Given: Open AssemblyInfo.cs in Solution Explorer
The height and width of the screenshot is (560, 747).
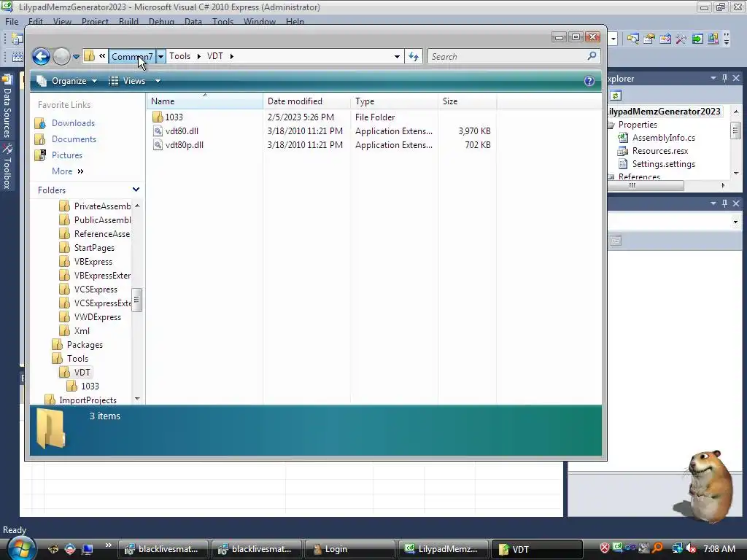Looking at the screenshot, I should coord(664,138).
